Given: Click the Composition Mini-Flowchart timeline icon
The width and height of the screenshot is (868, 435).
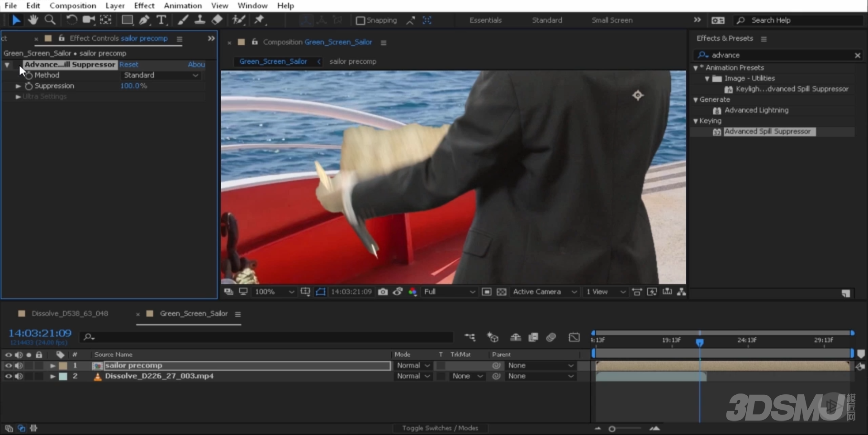Looking at the screenshot, I should 470,337.
